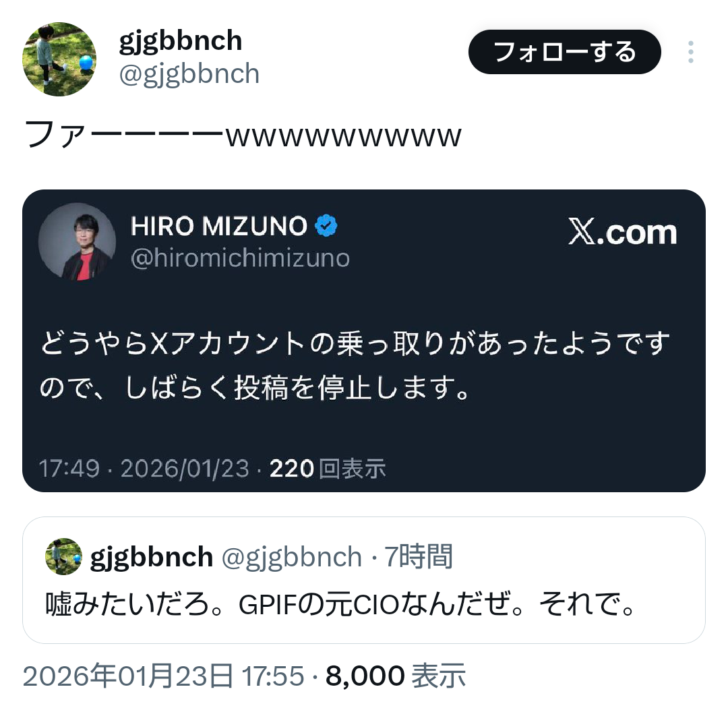Click the フォローする follow button
The width and height of the screenshot is (728, 710).
point(565,51)
